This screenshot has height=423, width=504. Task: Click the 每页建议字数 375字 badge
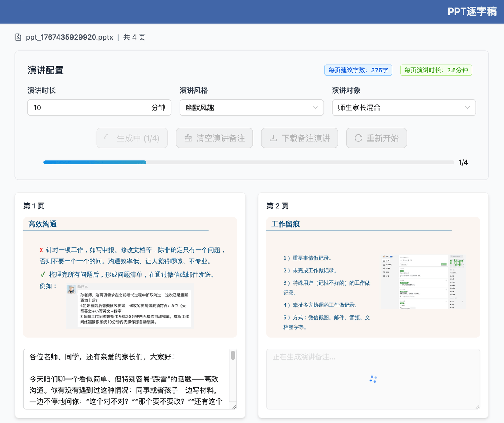click(358, 70)
